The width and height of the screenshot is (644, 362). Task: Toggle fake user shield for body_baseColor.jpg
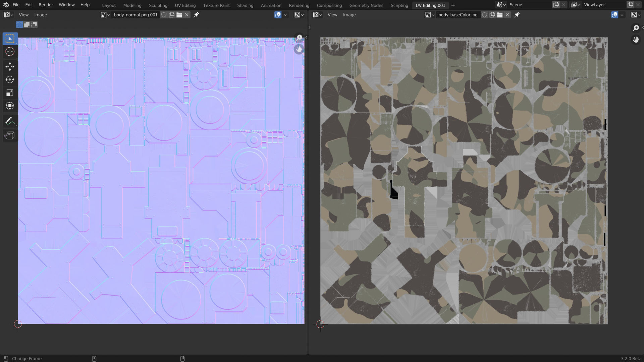coord(484,15)
